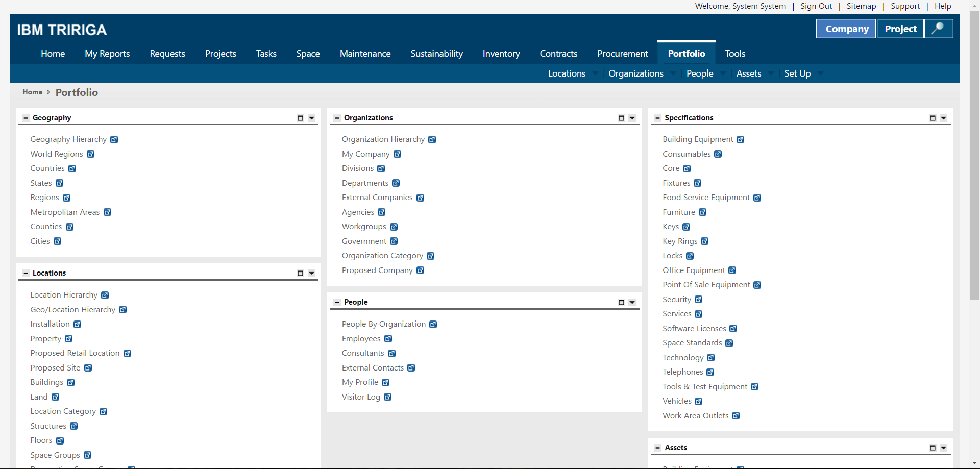Screen dimensions: 980x469
Task: Go to the Maintenance tab
Action: pos(365,54)
